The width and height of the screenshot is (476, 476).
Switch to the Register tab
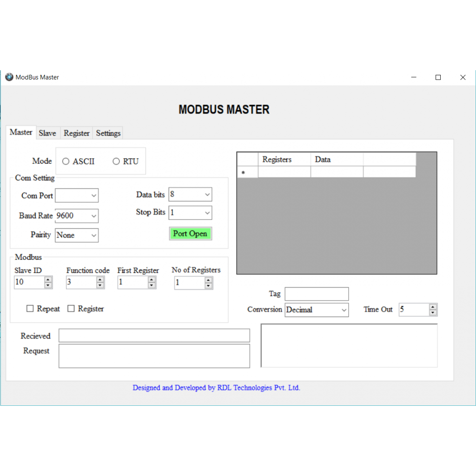coord(76,133)
